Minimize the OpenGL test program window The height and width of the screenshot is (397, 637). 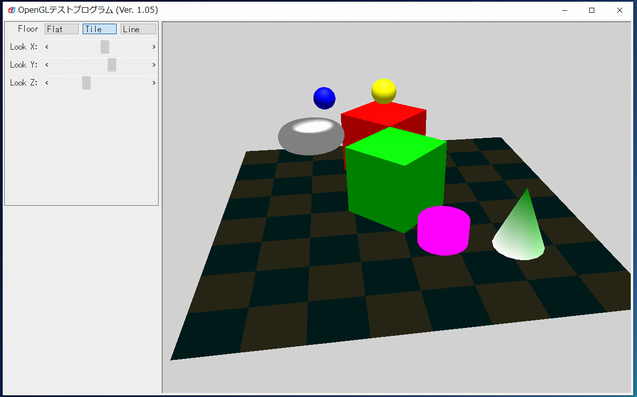565,10
